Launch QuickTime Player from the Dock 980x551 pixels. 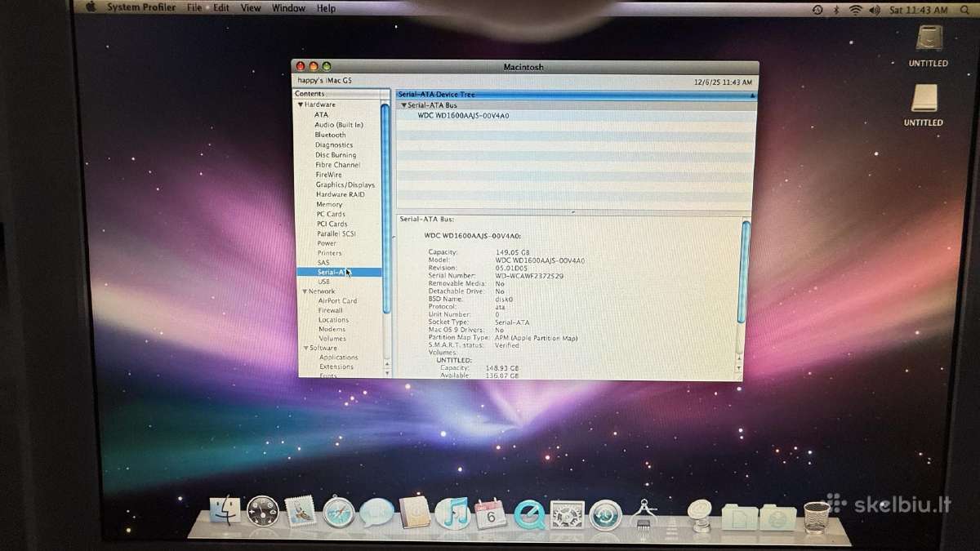click(529, 514)
